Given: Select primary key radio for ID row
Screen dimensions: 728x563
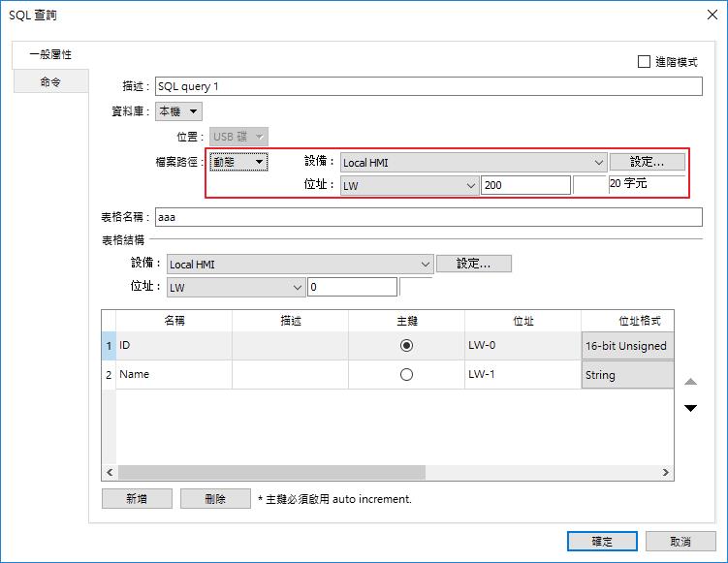Looking at the screenshot, I should (x=406, y=346).
